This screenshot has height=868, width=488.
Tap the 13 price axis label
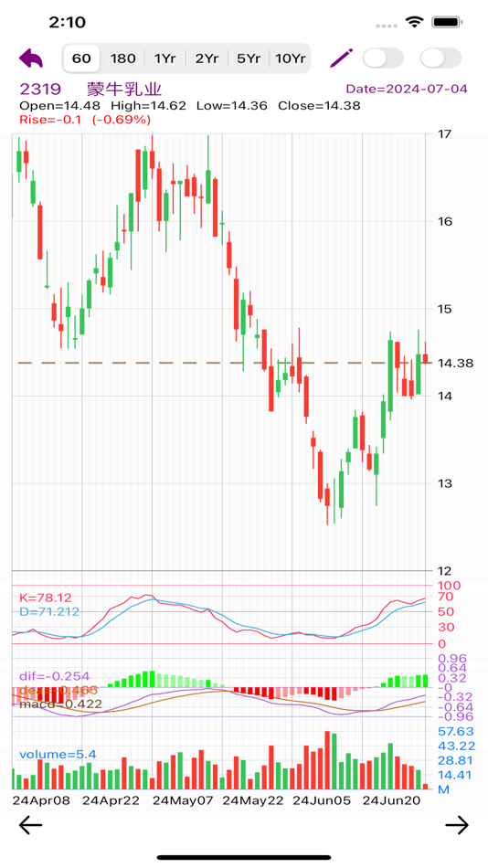444,482
